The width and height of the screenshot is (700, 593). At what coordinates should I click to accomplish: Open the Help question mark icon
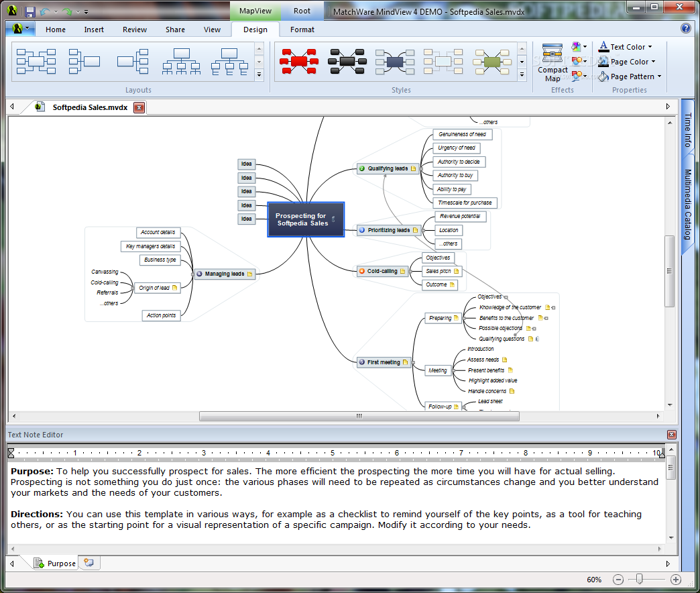click(x=685, y=29)
